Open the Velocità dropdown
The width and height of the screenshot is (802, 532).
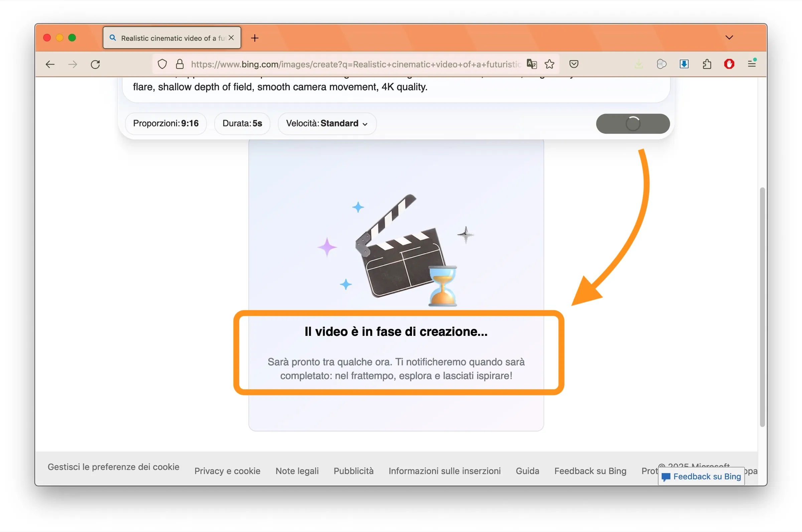(326, 124)
